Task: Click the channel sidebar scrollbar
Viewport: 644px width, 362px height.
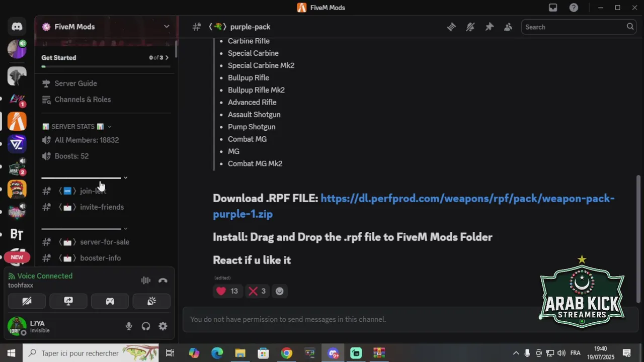Action: pos(176,49)
